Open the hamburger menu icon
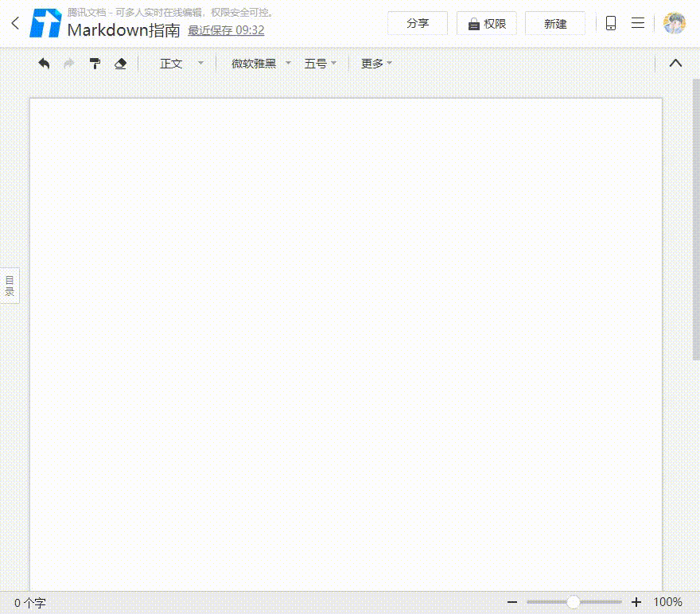 point(637,23)
